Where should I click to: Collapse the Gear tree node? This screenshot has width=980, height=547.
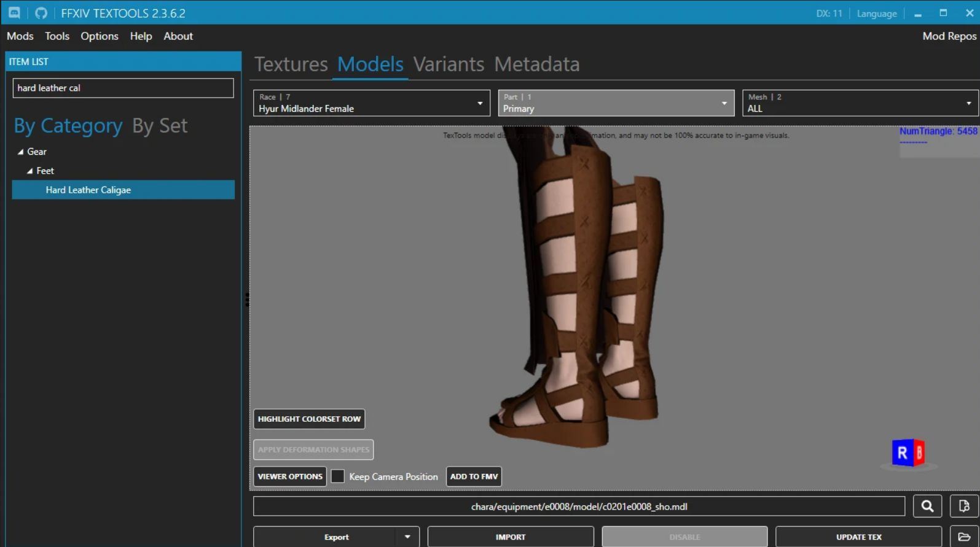(21, 152)
